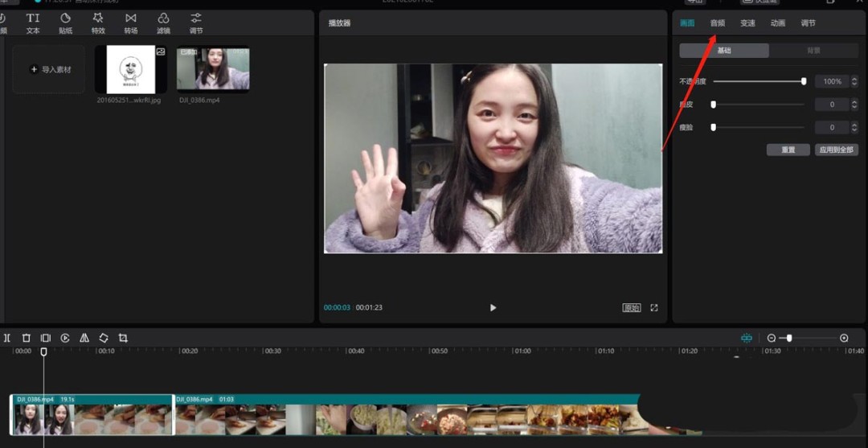Click the opacity 100% value field

[832, 81]
